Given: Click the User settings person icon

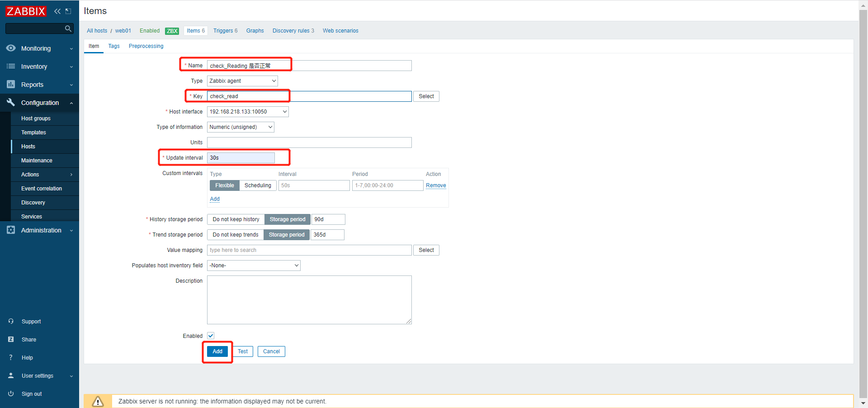Looking at the screenshot, I should tap(11, 375).
